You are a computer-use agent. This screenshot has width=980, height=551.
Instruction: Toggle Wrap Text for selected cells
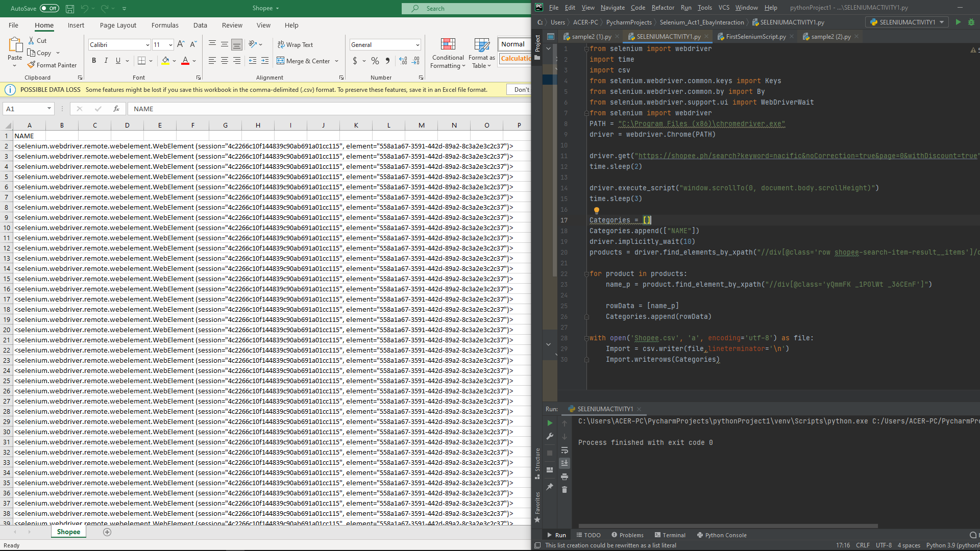coord(295,45)
